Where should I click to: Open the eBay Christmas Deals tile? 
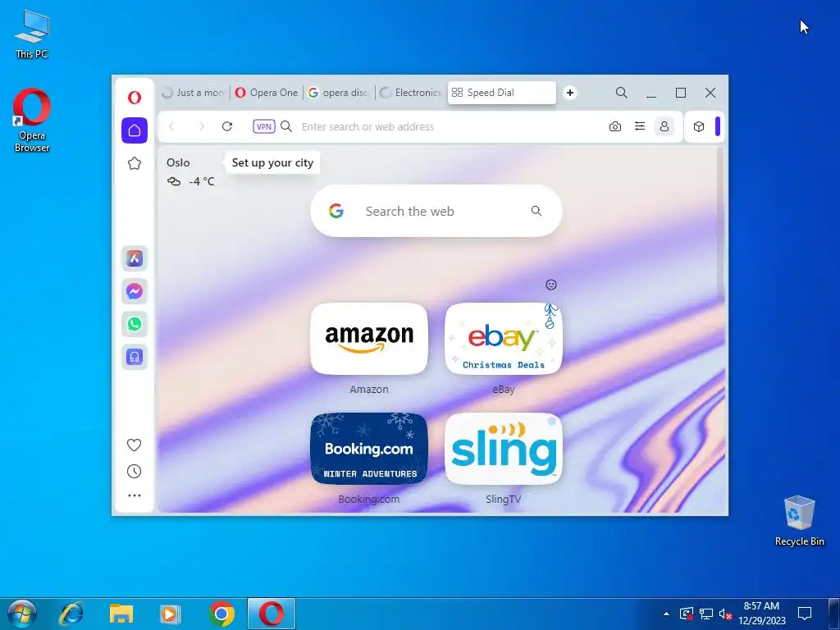point(504,339)
